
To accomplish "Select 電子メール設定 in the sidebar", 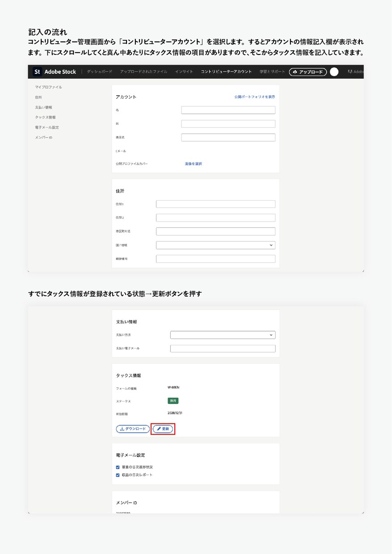I will click(x=47, y=127).
